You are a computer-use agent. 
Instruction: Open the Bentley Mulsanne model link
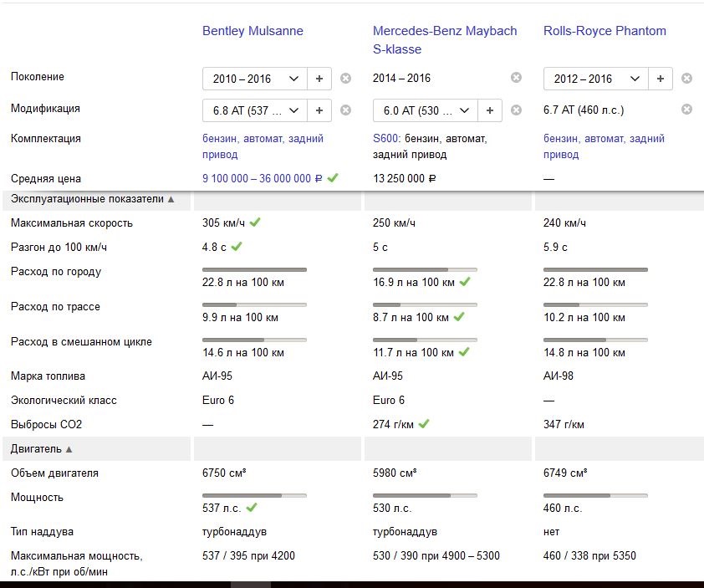253,31
